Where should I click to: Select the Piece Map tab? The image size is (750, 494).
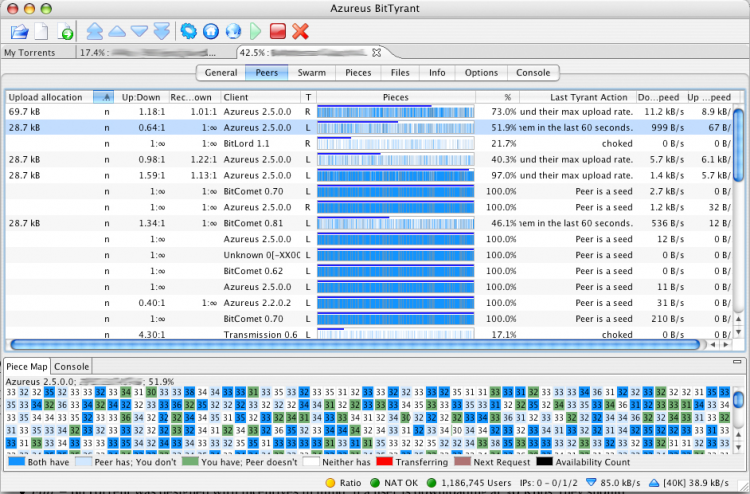coord(27,367)
